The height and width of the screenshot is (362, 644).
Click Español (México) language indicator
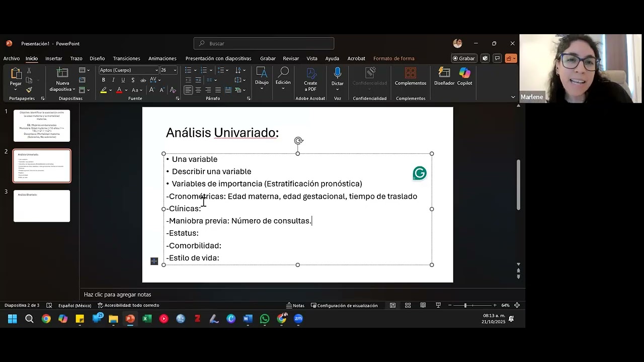[x=74, y=305]
